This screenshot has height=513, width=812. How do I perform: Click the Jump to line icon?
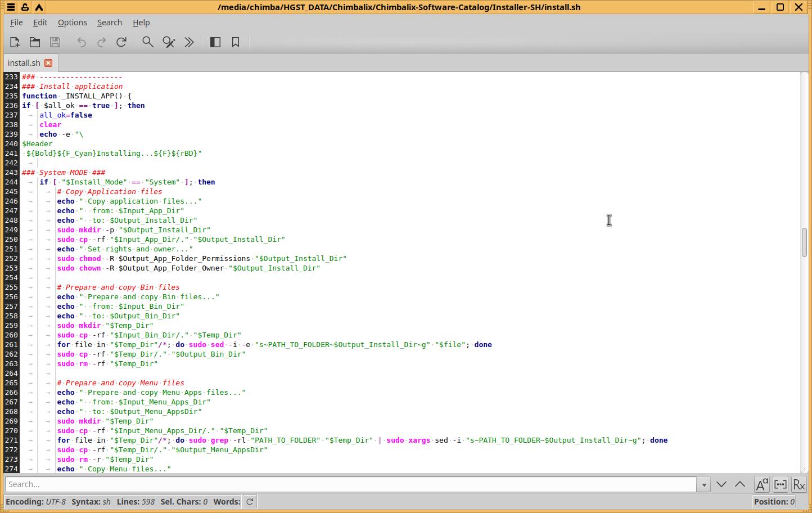tap(190, 42)
